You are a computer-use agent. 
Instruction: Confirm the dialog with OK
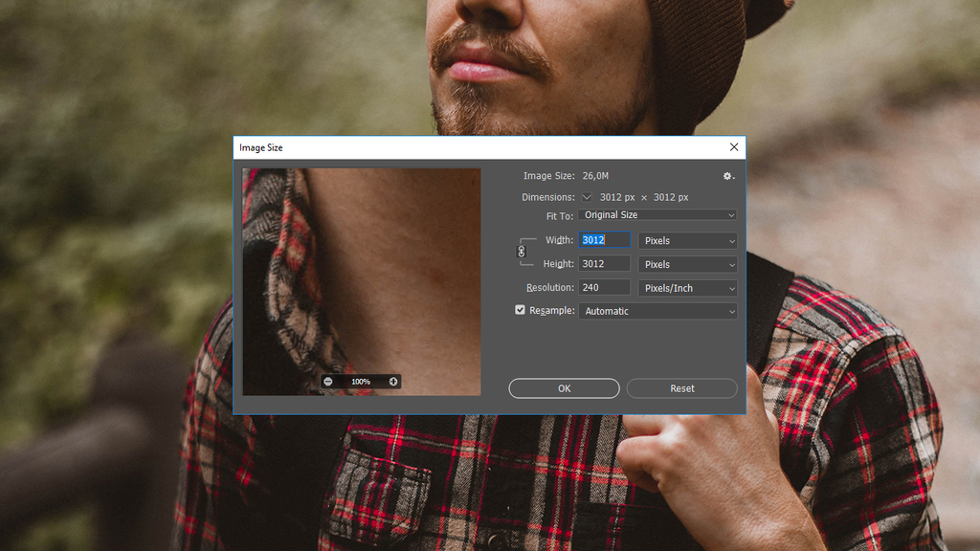pyautogui.click(x=564, y=388)
